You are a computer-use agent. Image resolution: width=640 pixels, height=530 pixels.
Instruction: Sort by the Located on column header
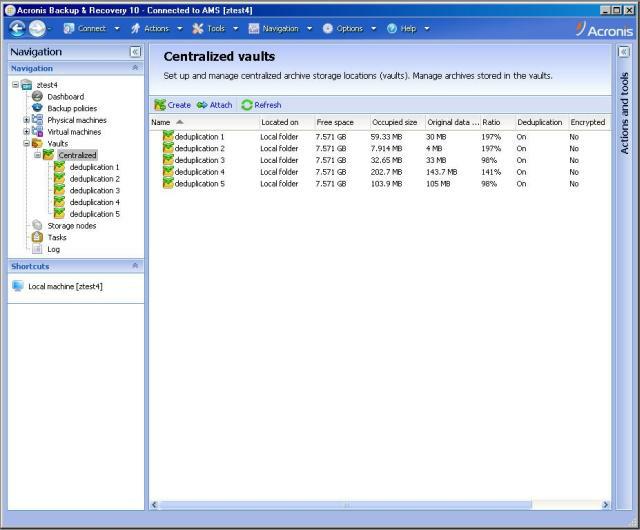click(287, 122)
